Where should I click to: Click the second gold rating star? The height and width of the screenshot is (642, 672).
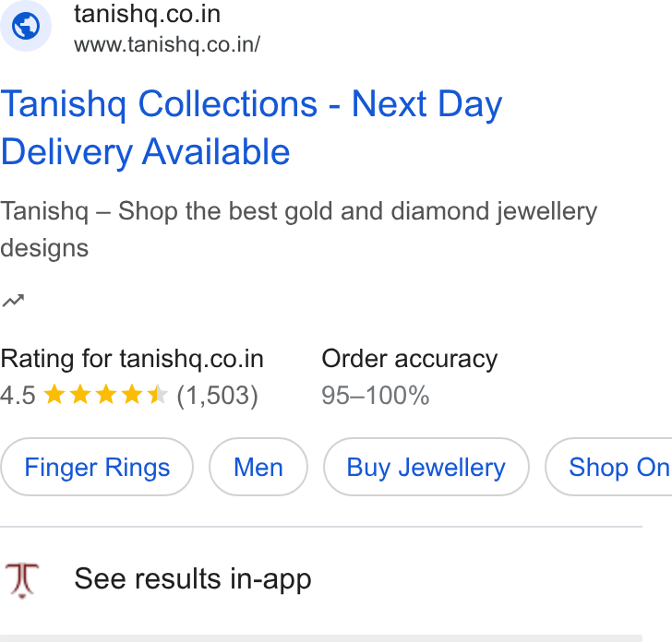(80, 395)
